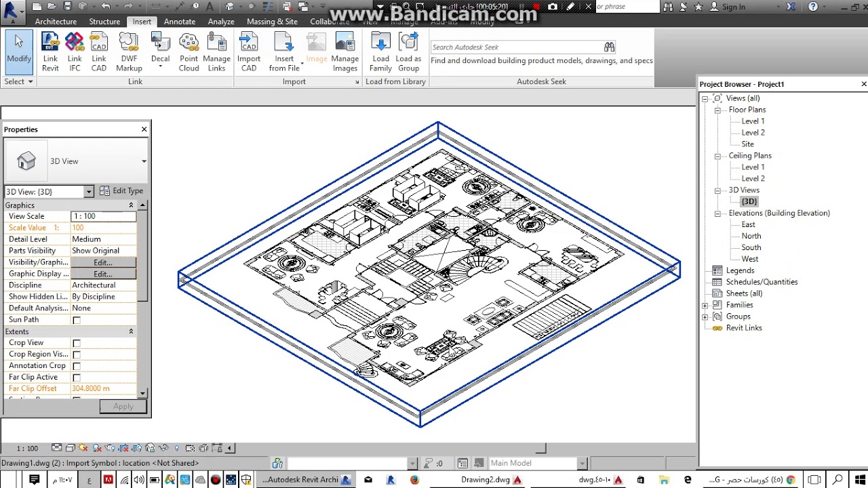868x488 pixels.
Task: Choose the Link CAD tool
Action: click(99, 52)
